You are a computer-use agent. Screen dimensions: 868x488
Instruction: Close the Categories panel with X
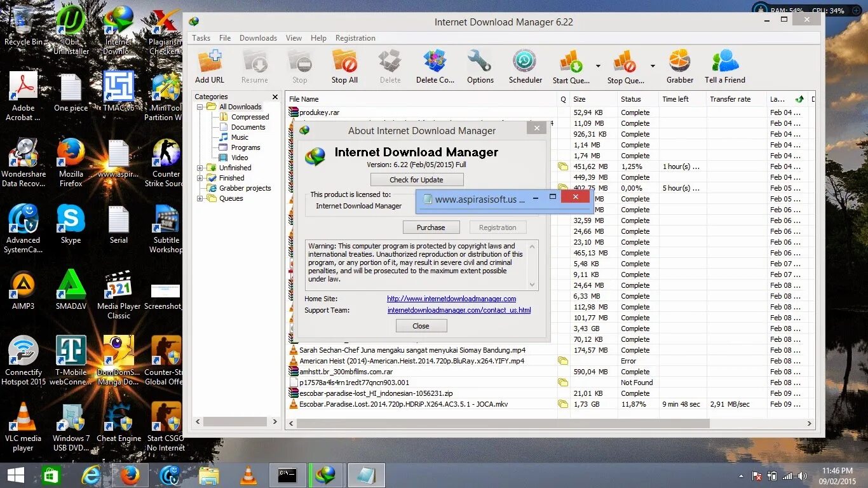(275, 97)
